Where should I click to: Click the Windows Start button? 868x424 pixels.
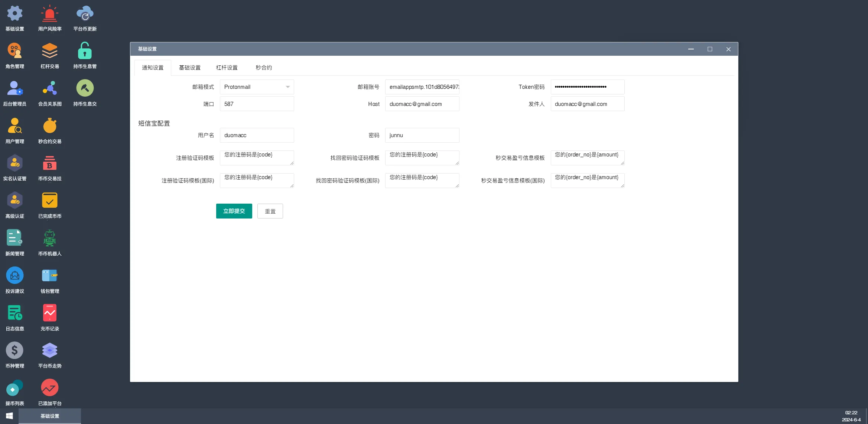(9, 416)
